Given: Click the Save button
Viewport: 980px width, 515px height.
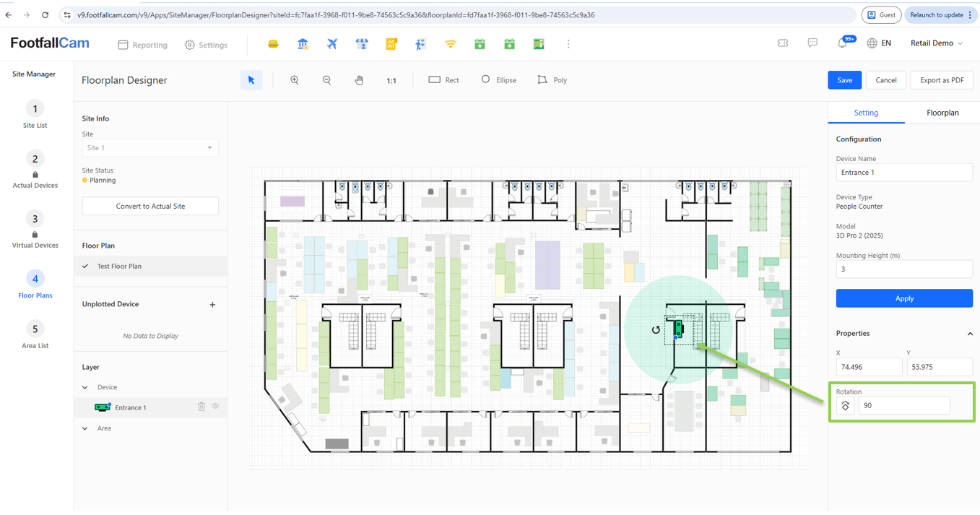Looking at the screenshot, I should tap(844, 80).
